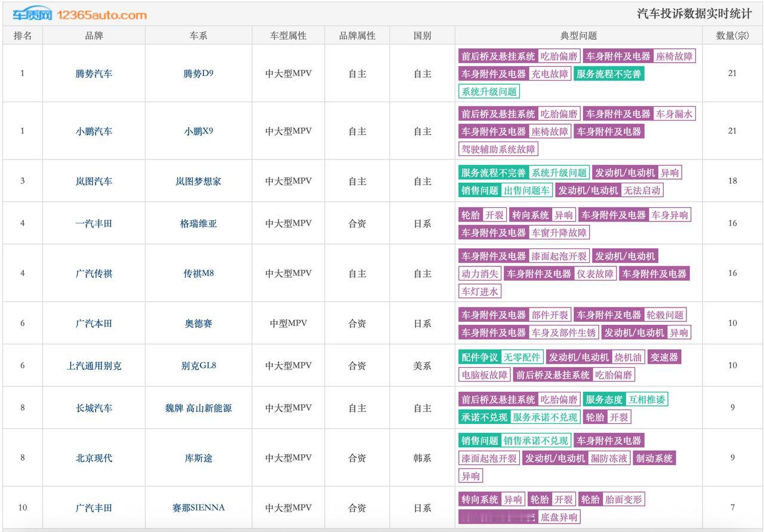The height and width of the screenshot is (532, 764).
Task: Open the 岚图梦想家 car series link
Action: click(x=198, y=181)
